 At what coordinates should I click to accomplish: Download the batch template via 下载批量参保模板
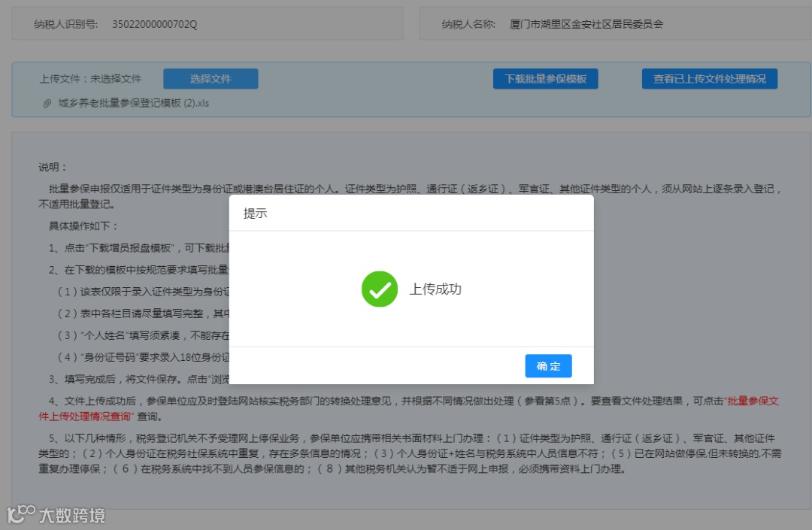[545, 79]
